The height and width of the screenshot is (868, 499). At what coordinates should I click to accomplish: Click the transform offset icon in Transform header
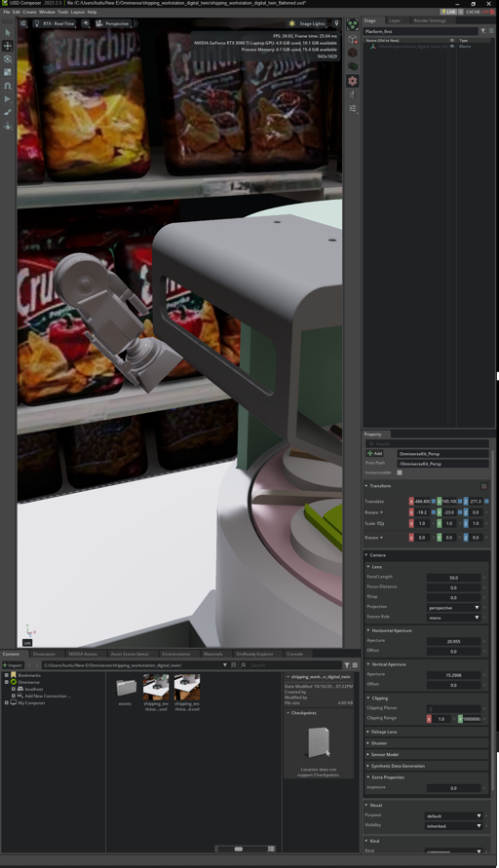[x=483, y=486]
